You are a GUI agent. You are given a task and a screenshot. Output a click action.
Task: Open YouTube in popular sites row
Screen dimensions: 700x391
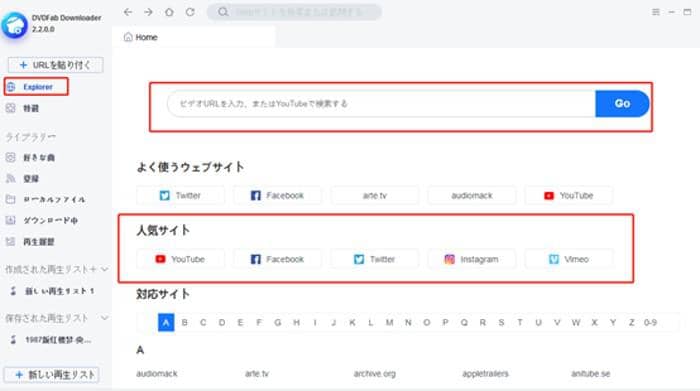point(180,259)
